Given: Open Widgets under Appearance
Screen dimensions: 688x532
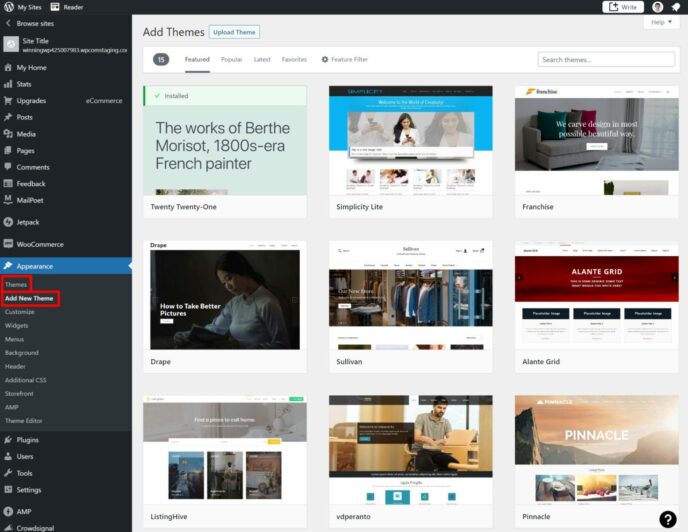Looking at the screenshot, I should (16, 325).
